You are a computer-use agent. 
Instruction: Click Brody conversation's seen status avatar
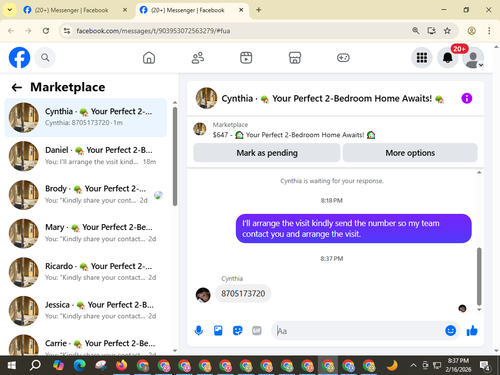pyautogui.click(x=158, y=195)
